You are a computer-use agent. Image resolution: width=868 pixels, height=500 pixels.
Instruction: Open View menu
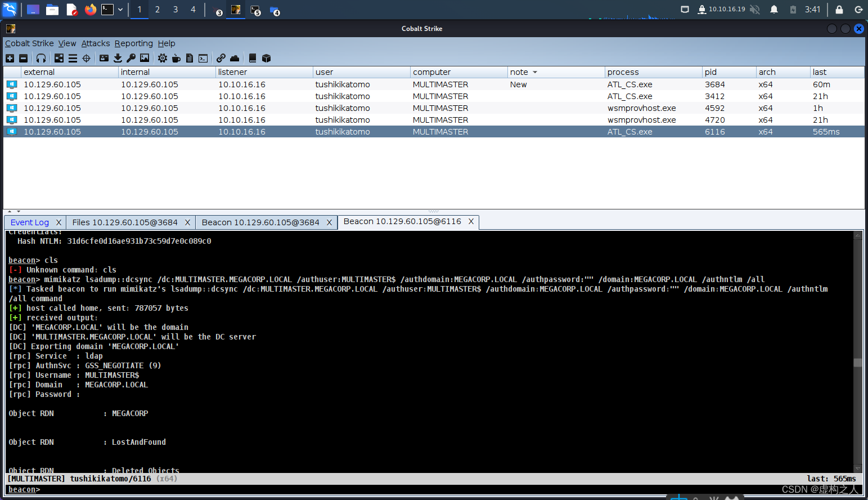(67, 43)
